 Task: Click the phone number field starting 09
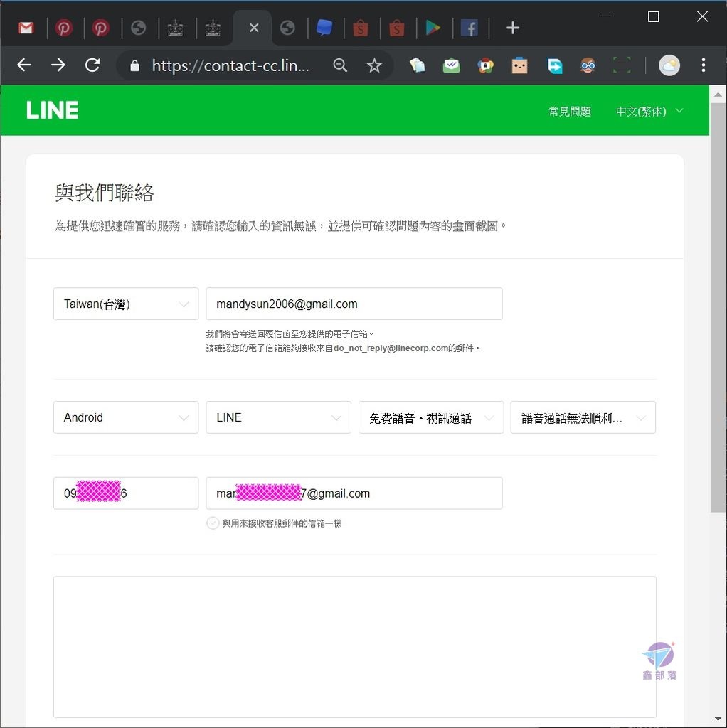(126, 493)
